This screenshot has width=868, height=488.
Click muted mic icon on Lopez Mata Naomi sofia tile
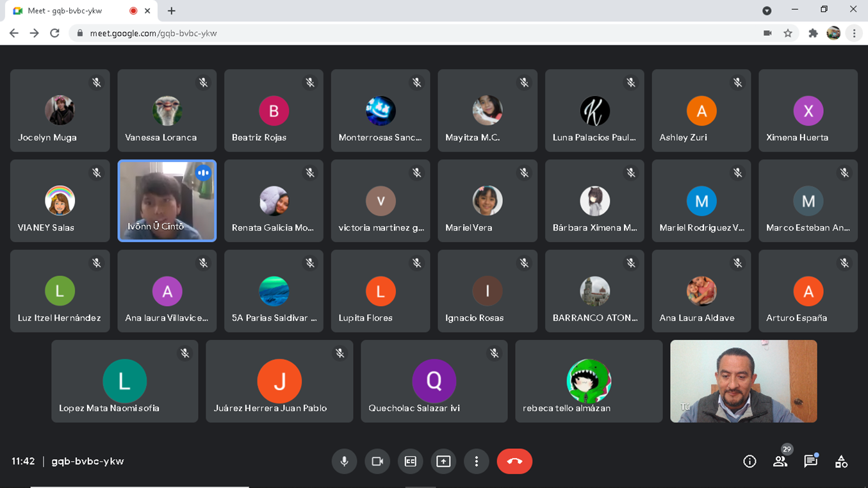(184, 353)
